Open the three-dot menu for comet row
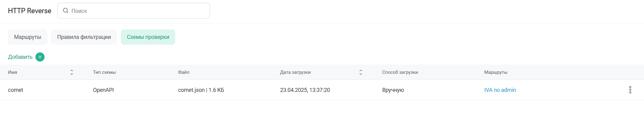644x117 pixels. pyautogui.click(x=630, y=90)
